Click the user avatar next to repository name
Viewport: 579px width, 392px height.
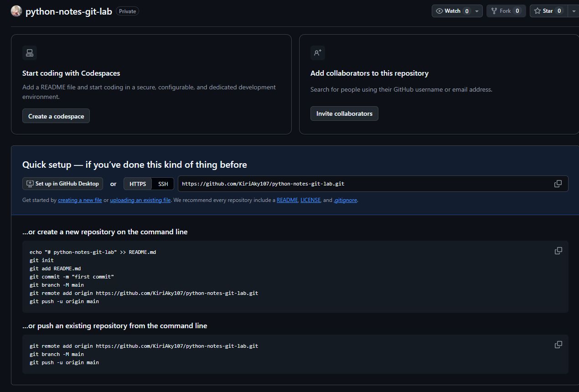[16, 11]
